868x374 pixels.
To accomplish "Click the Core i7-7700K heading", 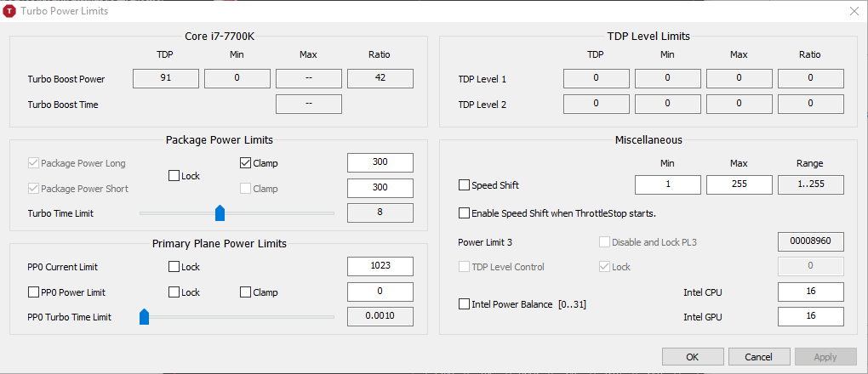I will [220, 37].
